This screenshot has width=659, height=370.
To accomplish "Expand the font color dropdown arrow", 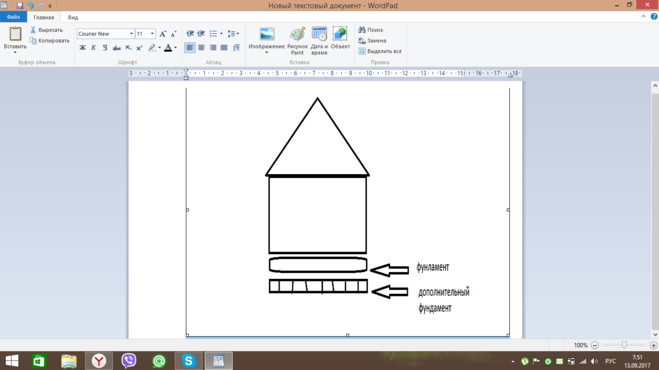I will [x=176, y=48].
